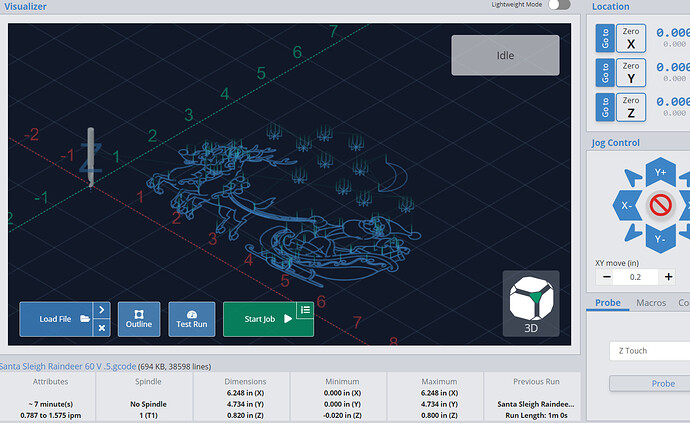The image size is (690, 423).
Task: Click '-0.020 in (Z)' Minimum value
Action: 342,415
